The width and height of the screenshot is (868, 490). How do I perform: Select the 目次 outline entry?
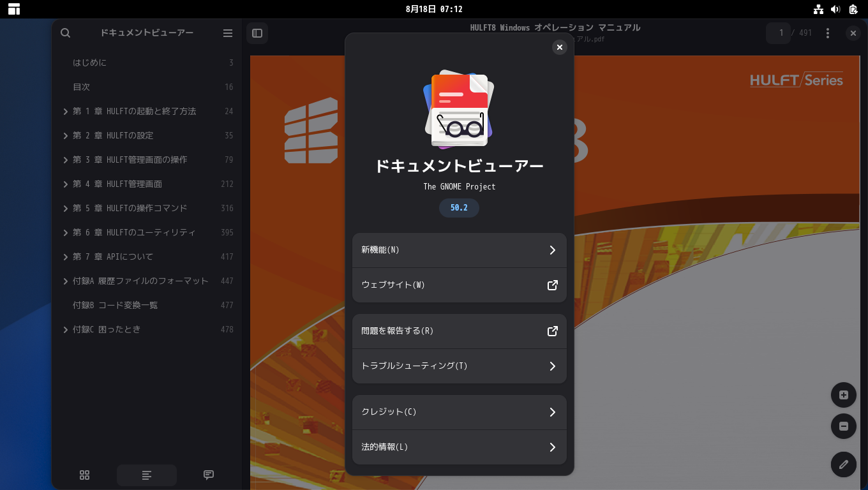147,87
